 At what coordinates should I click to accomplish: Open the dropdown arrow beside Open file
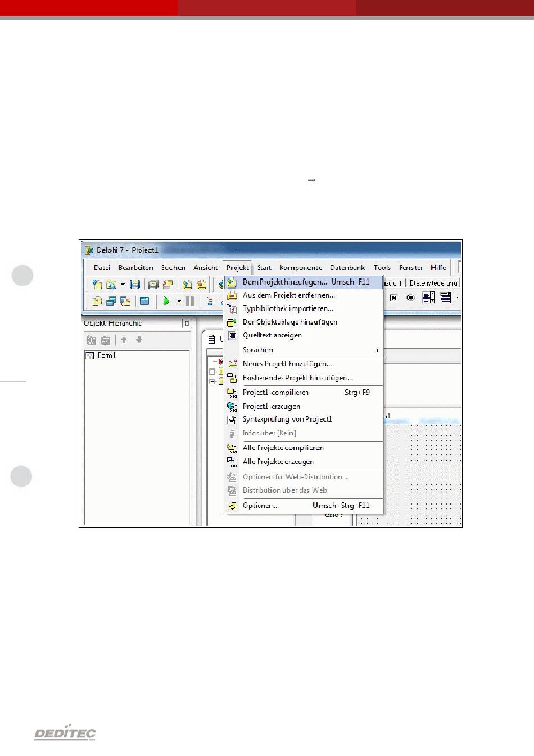[x=123, y=285]
